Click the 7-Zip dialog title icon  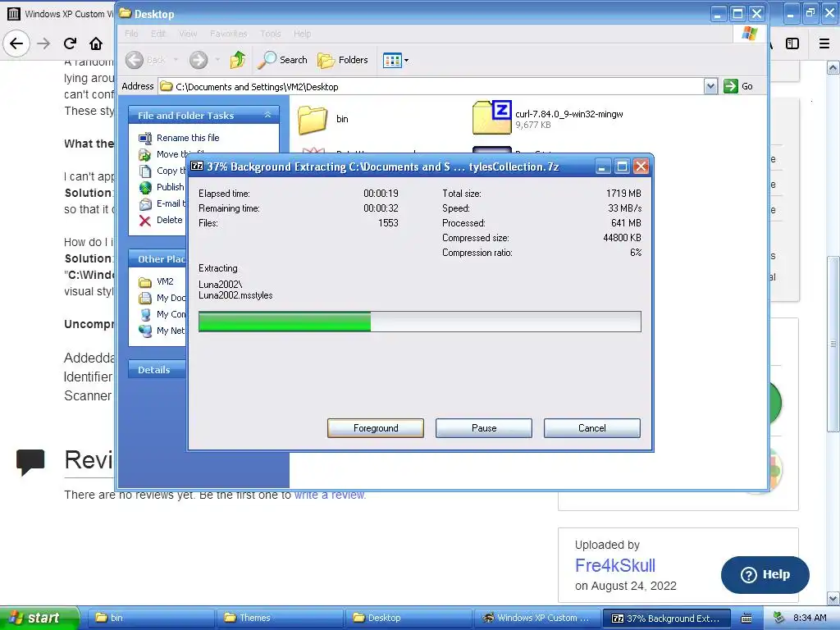(x=197, y=166)
